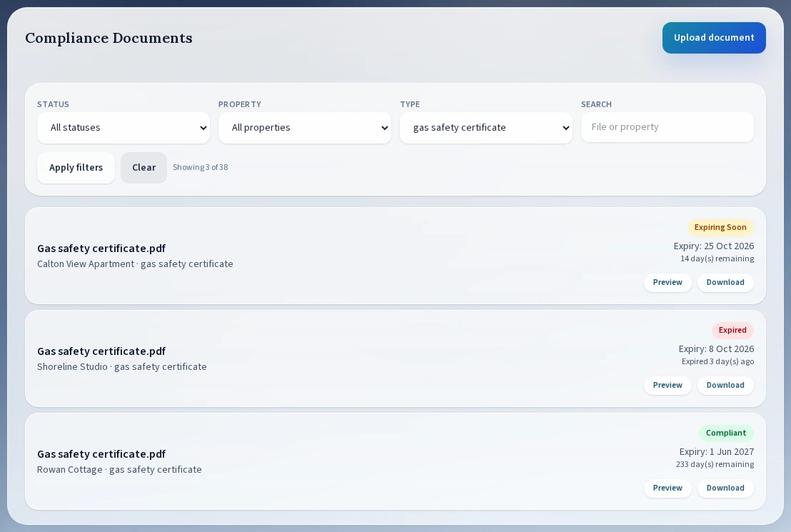Click the 'Showing 3 of 38' count
This screenshot has width=791, height=532.
coord(201,167)
